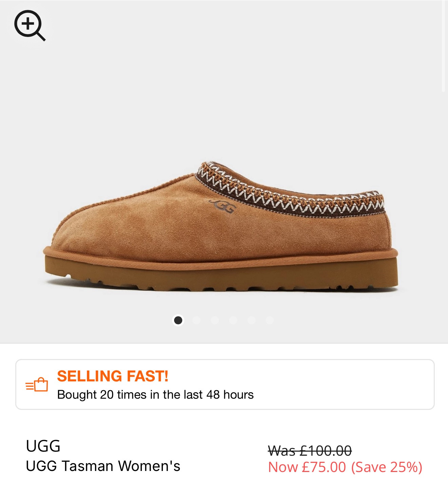This screenshot has width=448, height=492.
Task: Select the fifth carousel dot
Action: (x=251, y=320)
